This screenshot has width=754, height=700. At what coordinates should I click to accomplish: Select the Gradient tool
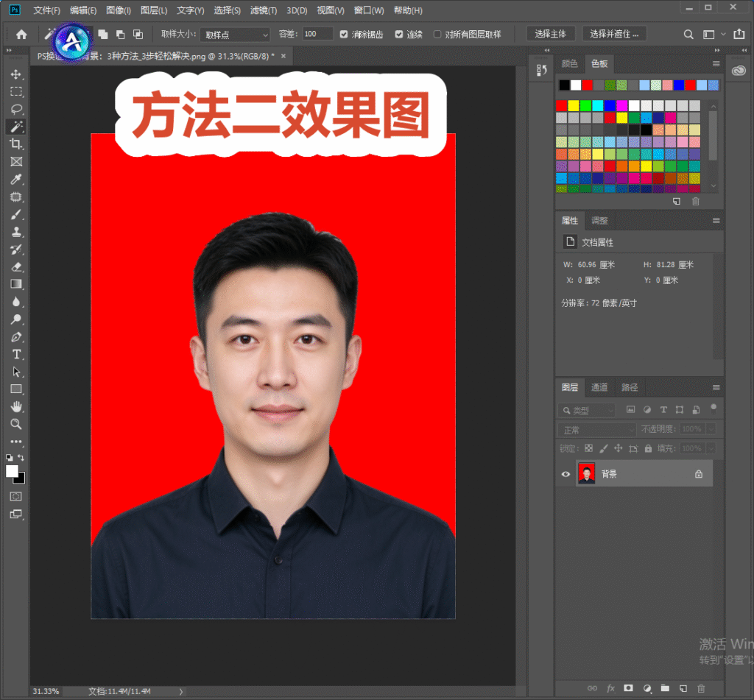pyautogui.click(x=16, y=284)
